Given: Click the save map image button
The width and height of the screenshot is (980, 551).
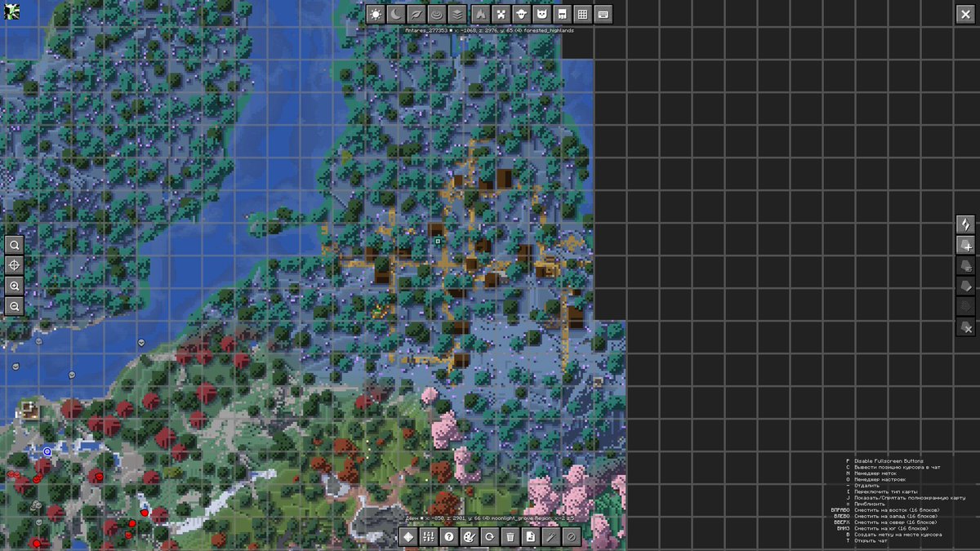Looking at the screenshot, I should click(x=531, y=536).
